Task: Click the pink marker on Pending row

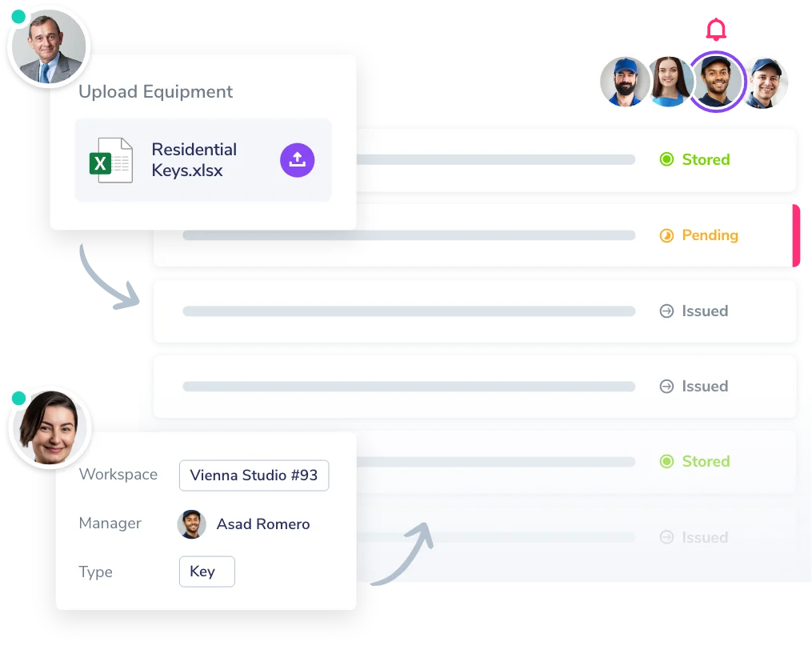Action: [796, 236]
